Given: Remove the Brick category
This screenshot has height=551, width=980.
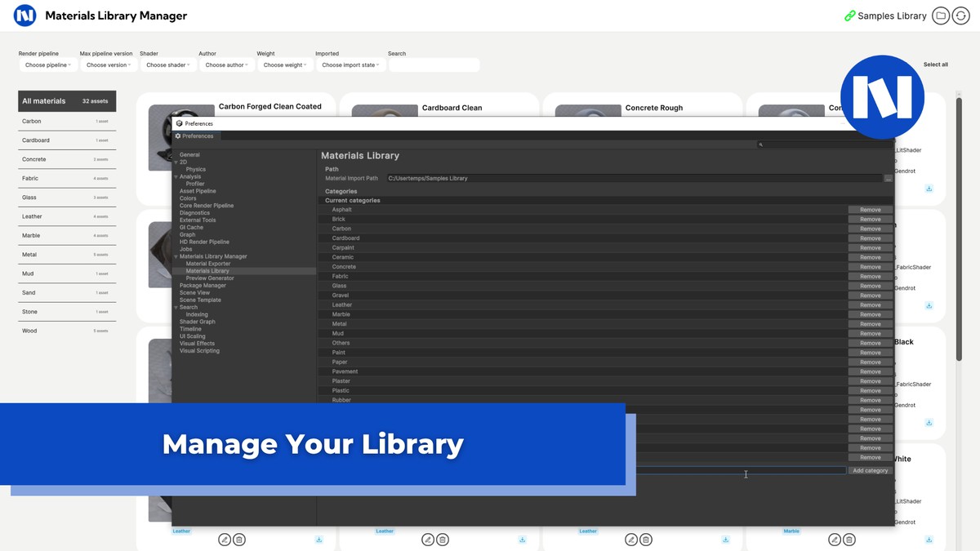Looking at the screenshot, I should [870, 220].
